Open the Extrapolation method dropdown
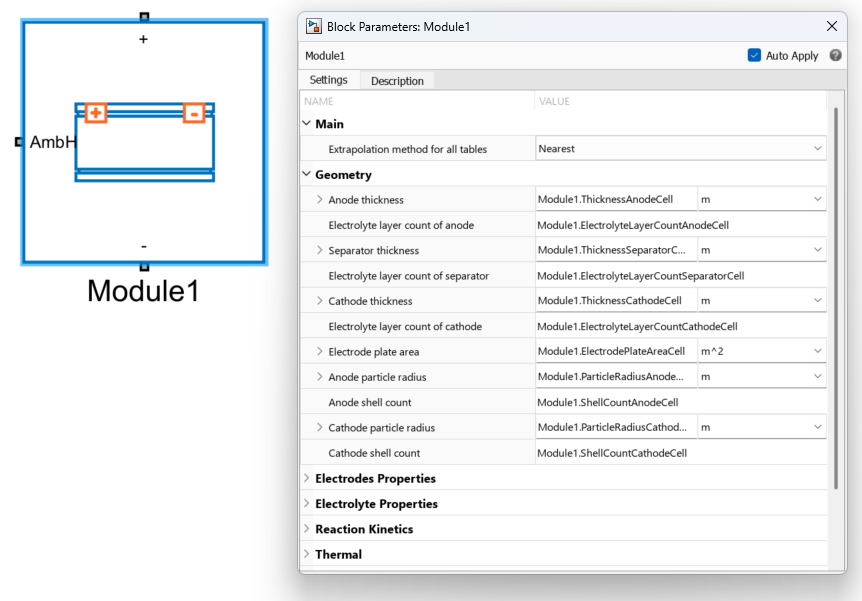The height and width of the screenshot is (601, 862). (x=681, y=148)
